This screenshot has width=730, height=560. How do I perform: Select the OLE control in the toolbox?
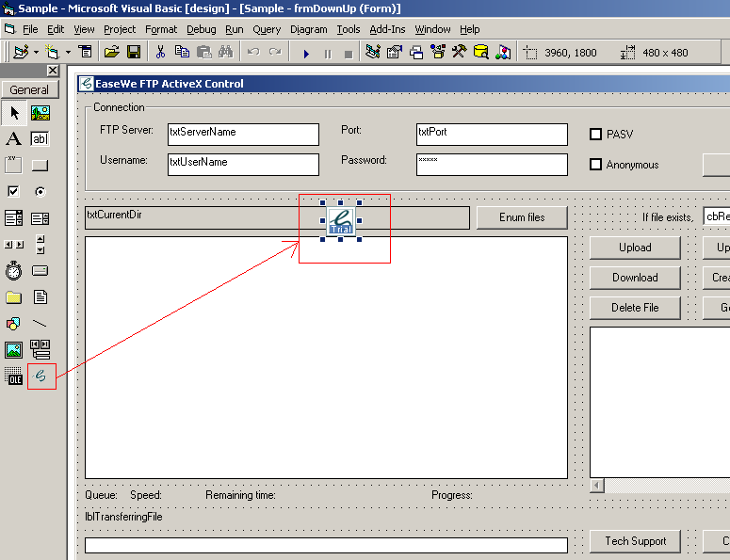(x=13, y=376)
